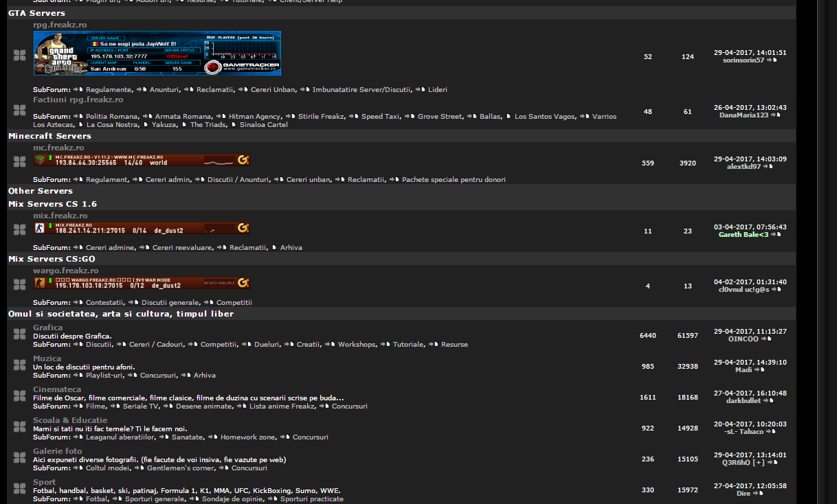Click forum status icon beside Scoala & Educatie
837x504 pixels.
(19, 427)
